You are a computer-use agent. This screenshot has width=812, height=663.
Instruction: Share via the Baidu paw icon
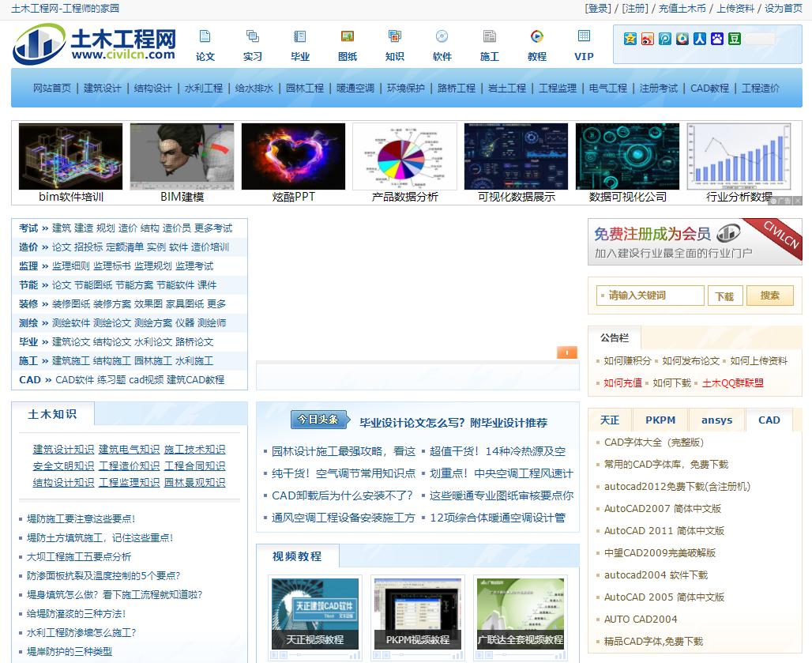coord(716,38)
